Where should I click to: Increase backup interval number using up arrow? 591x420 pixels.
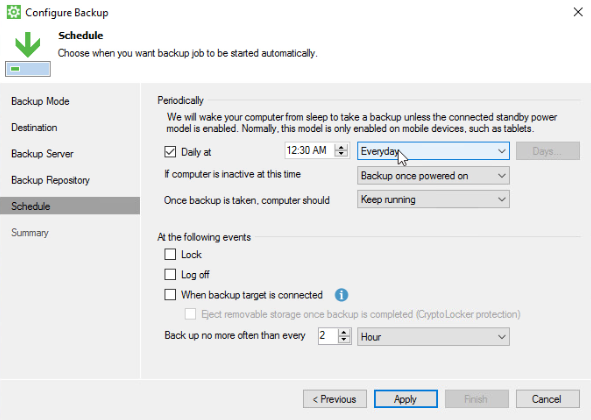pyautogui.click(x=344, y=333)
